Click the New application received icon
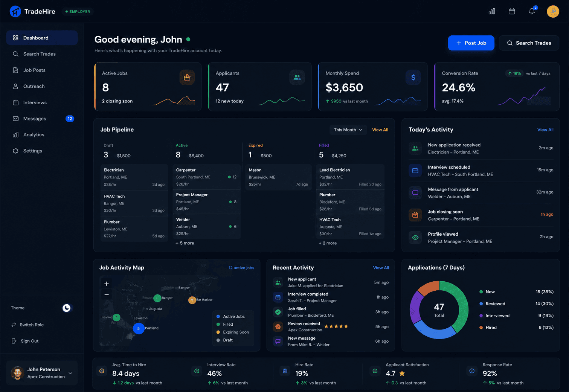The image size is (569, 392). tap(415, 148)
